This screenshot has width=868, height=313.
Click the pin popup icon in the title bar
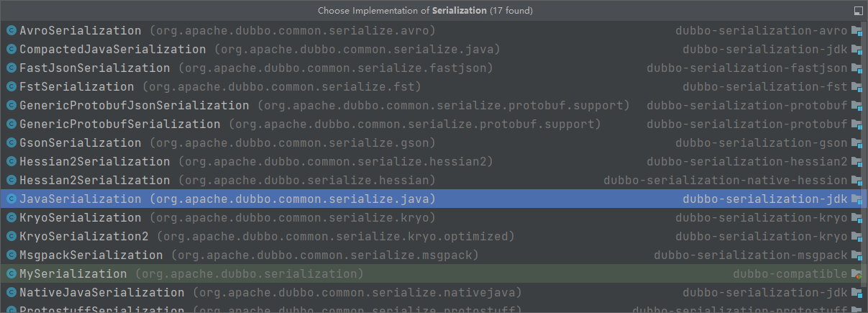[858, 11]
